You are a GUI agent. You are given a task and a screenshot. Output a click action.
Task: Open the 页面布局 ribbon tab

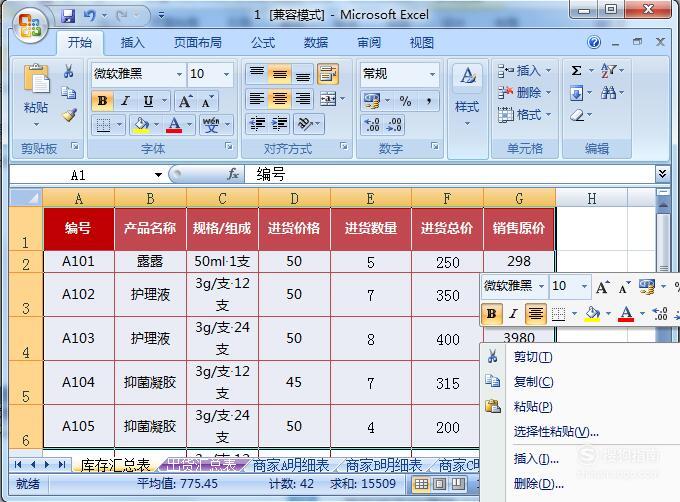(198, 42)
